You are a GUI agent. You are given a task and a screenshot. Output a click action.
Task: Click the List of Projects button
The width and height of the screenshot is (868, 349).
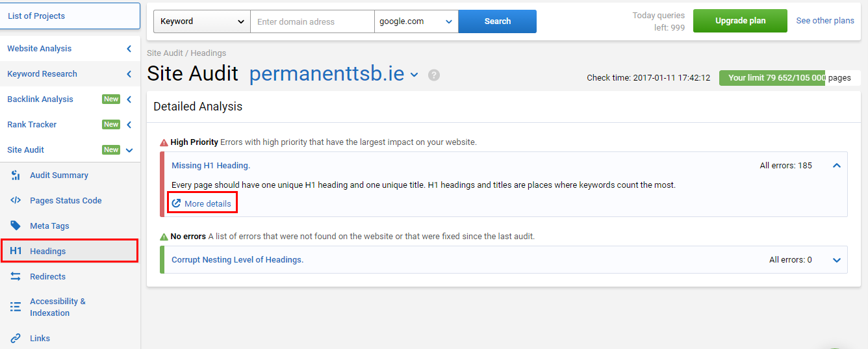click(70, 16)
